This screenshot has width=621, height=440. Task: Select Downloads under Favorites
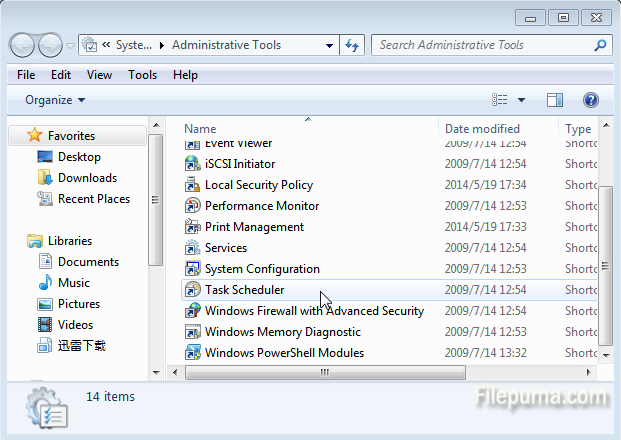point(87,178)
